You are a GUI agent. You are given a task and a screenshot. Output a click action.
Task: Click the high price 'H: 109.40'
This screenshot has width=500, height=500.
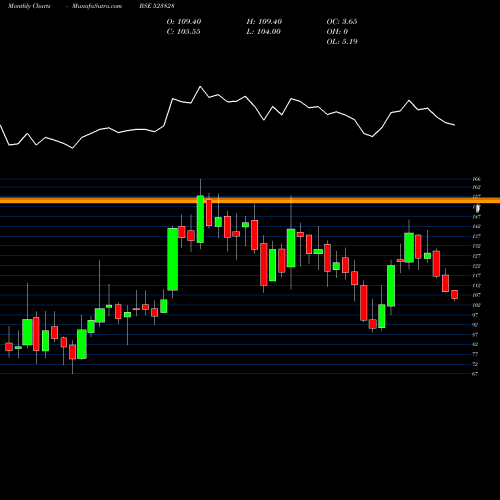(x=264, y=22)
